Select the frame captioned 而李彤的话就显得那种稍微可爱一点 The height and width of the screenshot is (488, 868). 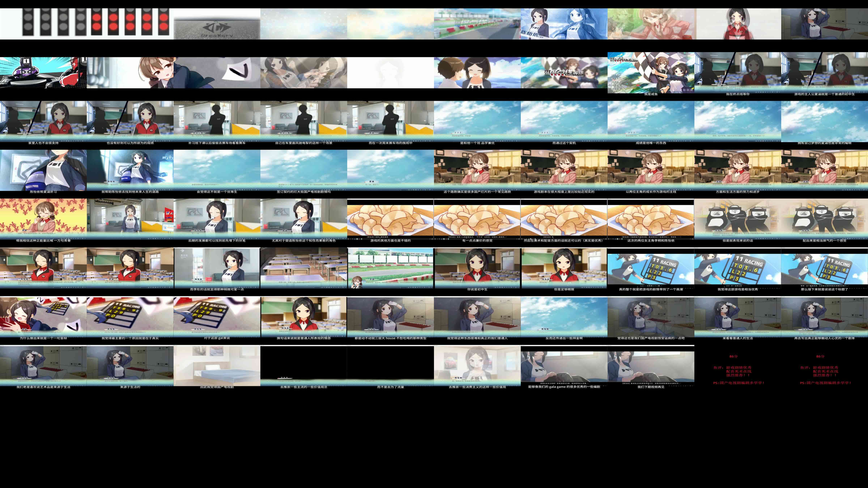(217, 268)
